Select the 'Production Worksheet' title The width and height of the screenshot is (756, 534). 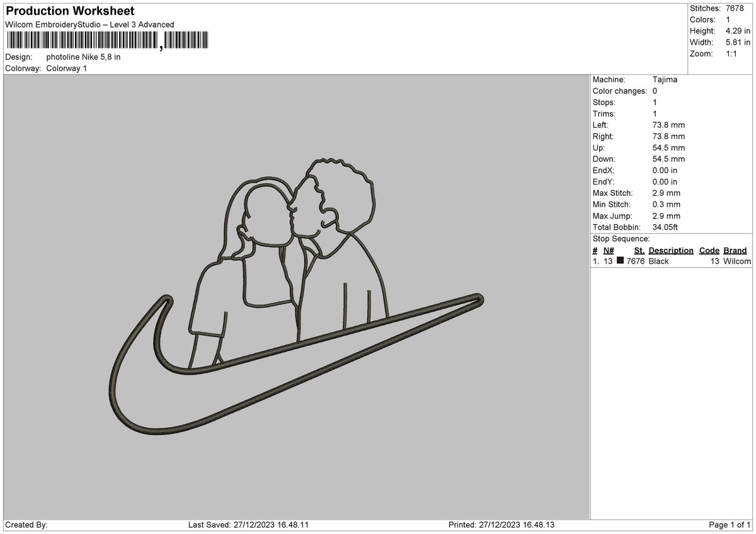pos(70,11)
